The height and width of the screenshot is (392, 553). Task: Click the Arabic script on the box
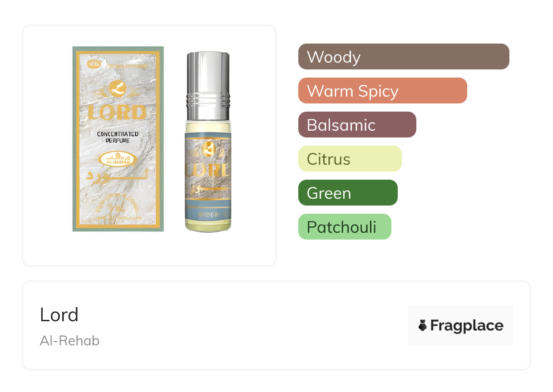click(x=118, y=176)
